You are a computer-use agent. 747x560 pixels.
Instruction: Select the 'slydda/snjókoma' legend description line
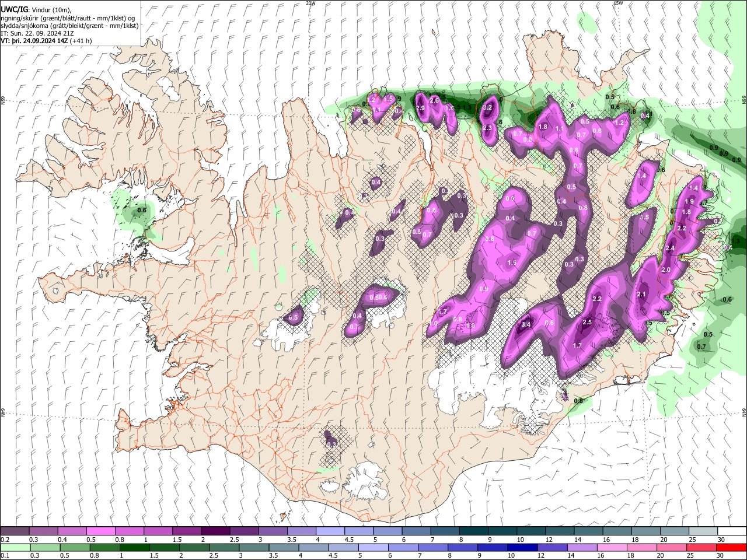pyautogui.click(x=69, y=26)
